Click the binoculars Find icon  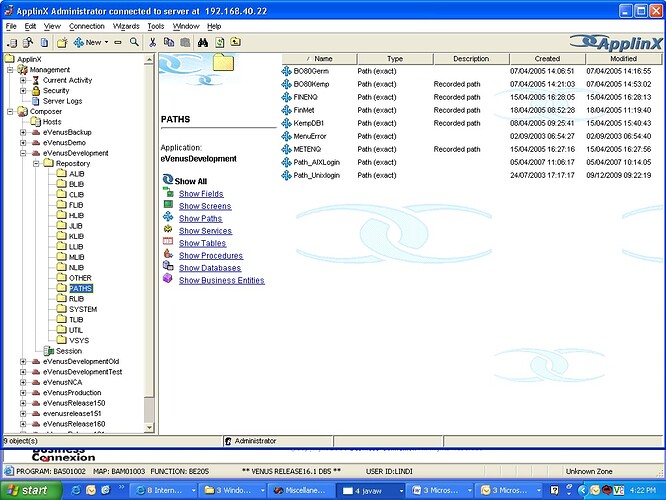click(x=203, y=42)
